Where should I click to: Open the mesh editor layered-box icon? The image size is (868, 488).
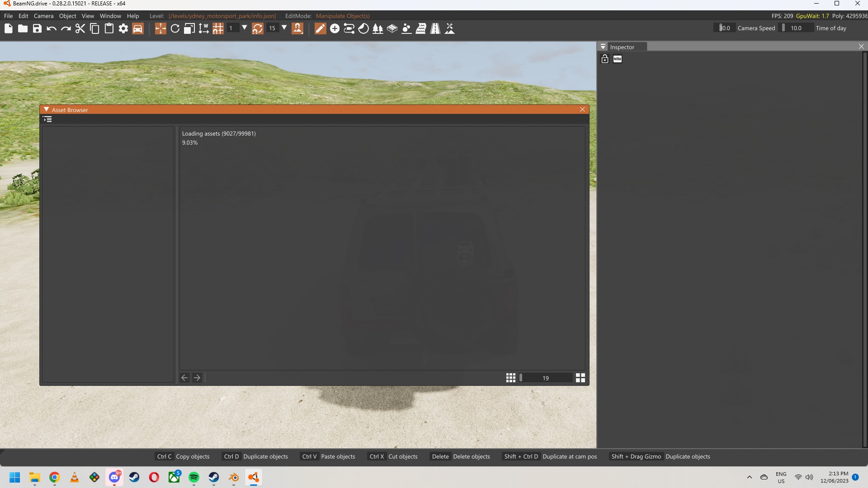[x=392, y=28]
